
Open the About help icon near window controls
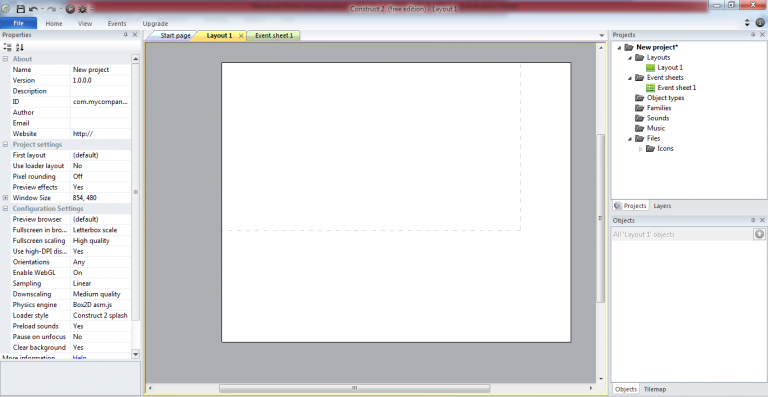[760, 23]
